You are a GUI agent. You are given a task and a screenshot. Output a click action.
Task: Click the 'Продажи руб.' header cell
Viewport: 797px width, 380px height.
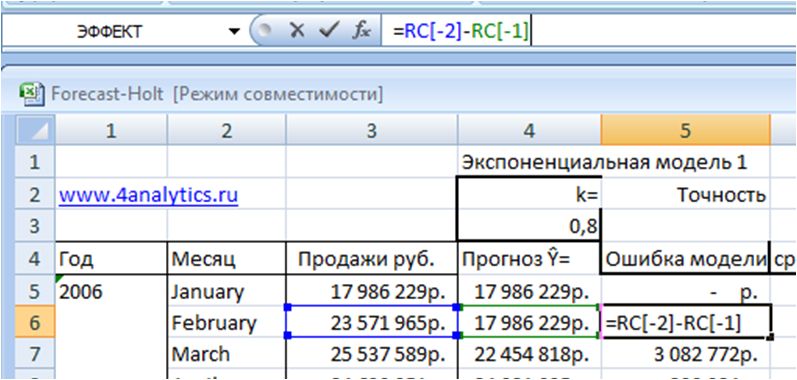pyautogui.click(x=372, y=259)
